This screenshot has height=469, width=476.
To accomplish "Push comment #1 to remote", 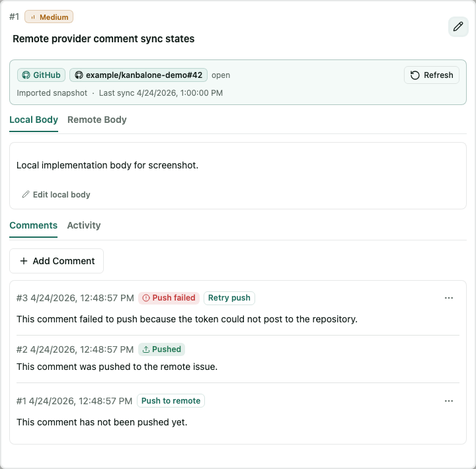I will 171,401.
